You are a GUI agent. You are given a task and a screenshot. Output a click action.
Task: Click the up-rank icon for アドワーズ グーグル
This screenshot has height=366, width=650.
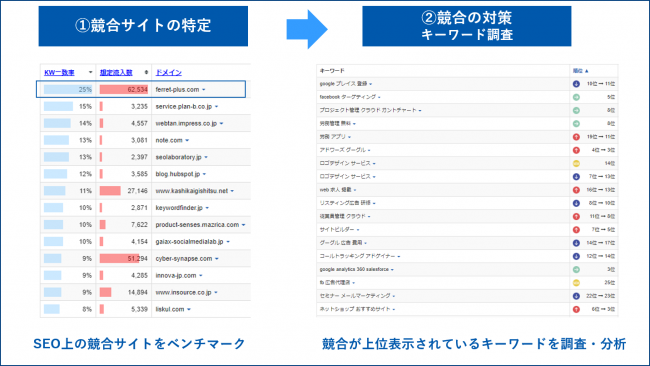click(x=576, y=150)
